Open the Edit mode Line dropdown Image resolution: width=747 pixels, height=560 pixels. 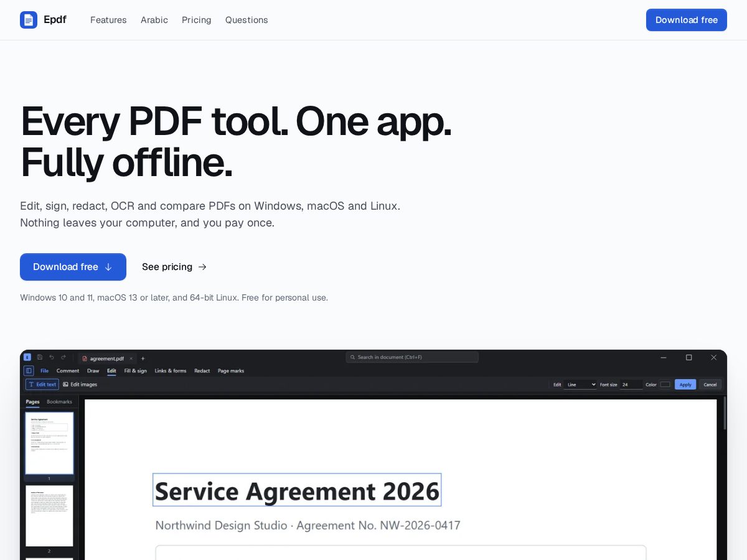pyautogui.click(x=580, y=385)
